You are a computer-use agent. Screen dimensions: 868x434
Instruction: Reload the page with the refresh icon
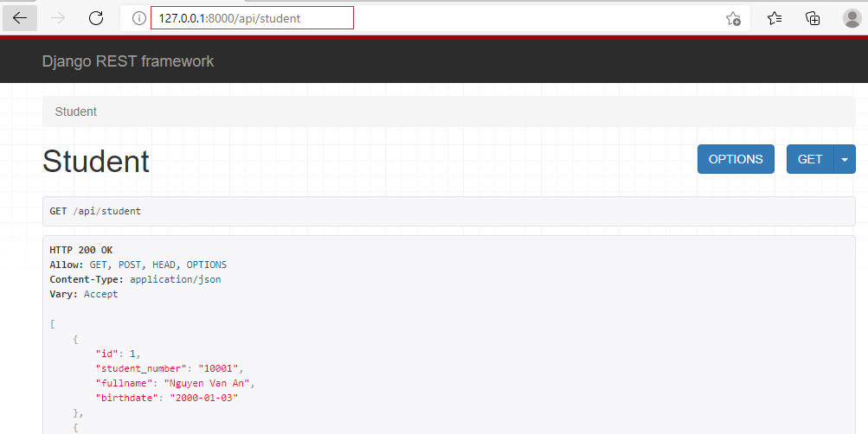pyautogui.click(x=96, y=18)
